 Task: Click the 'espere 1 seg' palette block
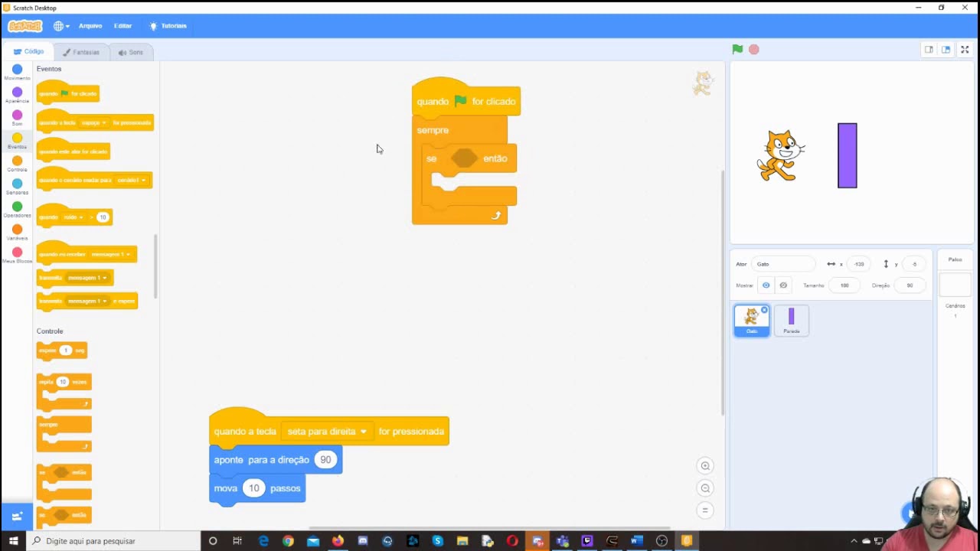tap(61, 350)
